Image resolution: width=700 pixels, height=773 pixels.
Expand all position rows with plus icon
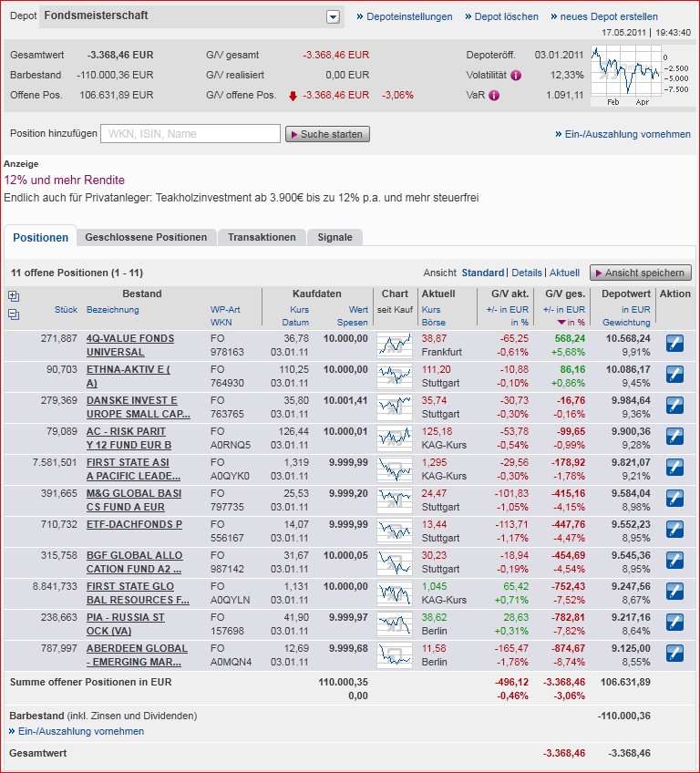(x=14, y=296)
